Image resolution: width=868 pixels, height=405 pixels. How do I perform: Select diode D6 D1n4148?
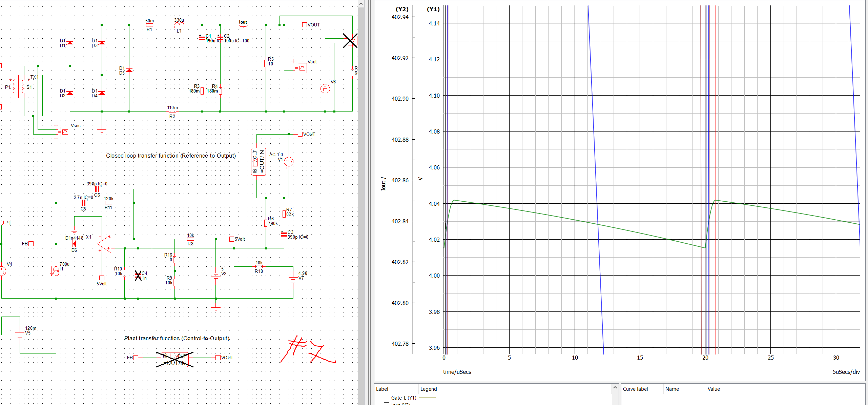pos(74,244)
